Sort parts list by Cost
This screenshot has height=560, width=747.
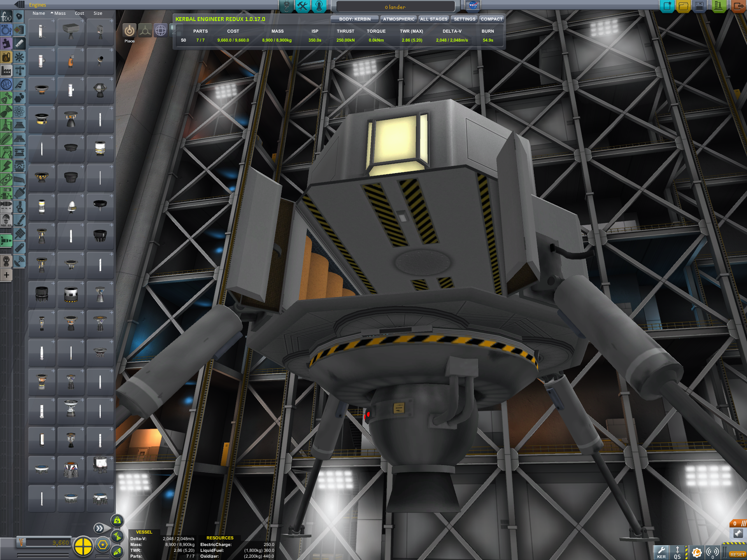79,13
